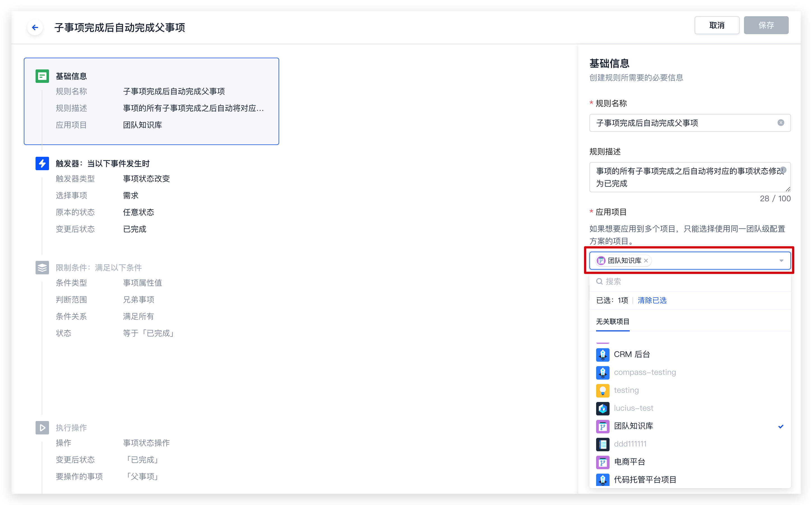Deselect the checked 团队知识库 option
Screen dimensions: 812x505
(x=633, y=426)
